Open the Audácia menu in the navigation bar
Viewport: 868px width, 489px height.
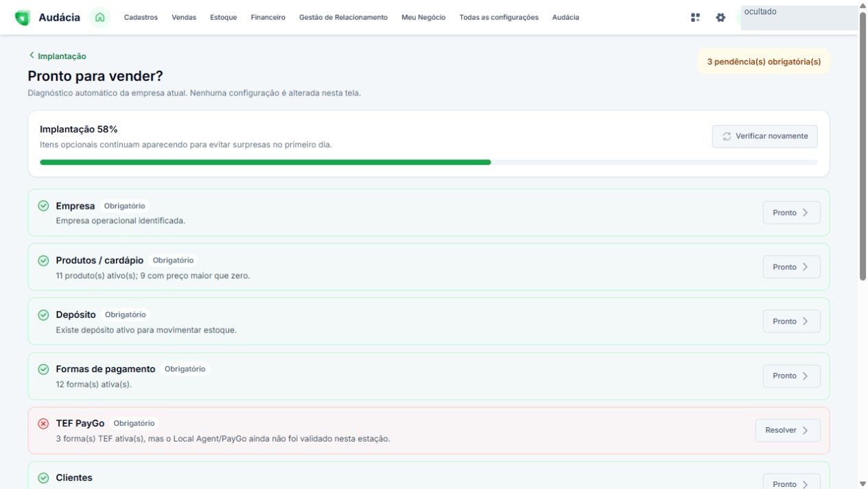(565, 17)
